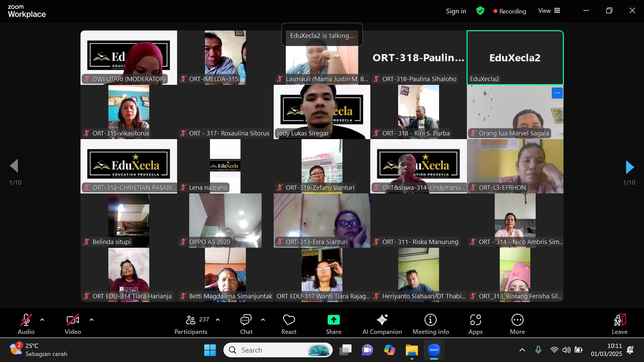The height and width of the screenshot is (362, 644).
Task: Open the Copilot taskbar icon
Action: (x=389, y=350)
